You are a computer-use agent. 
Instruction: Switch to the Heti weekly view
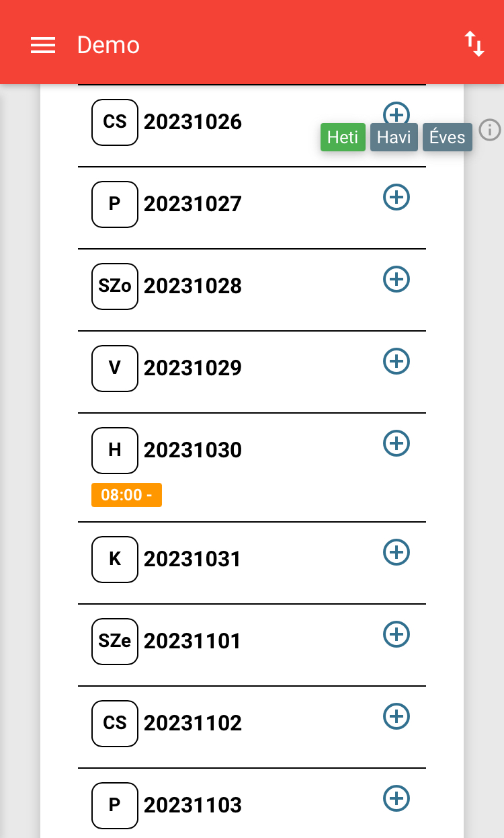click(343, 137)
